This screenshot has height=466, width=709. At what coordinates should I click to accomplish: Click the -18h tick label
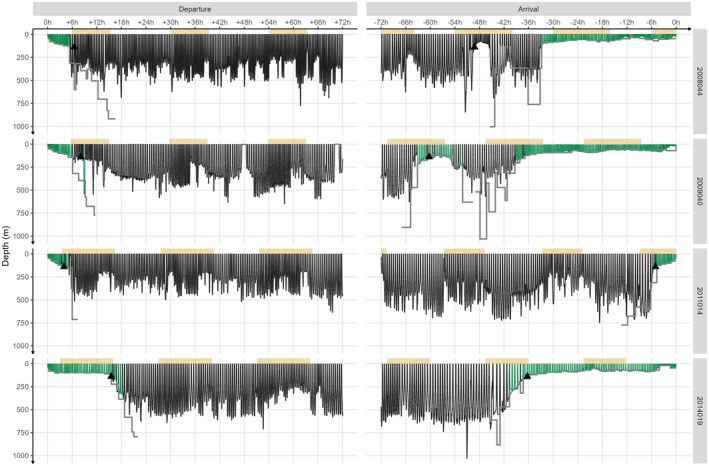602,22
